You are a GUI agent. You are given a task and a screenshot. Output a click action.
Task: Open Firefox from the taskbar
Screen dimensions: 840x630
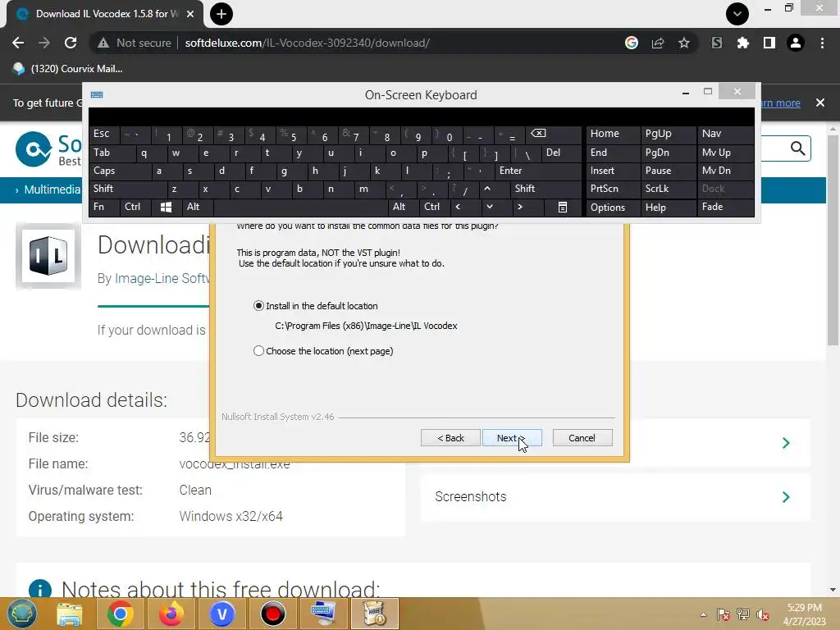(171, 614)
